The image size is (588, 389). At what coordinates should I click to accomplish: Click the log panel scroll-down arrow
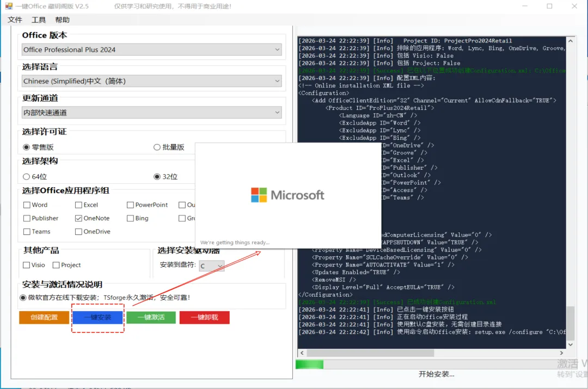pos(571,344)
